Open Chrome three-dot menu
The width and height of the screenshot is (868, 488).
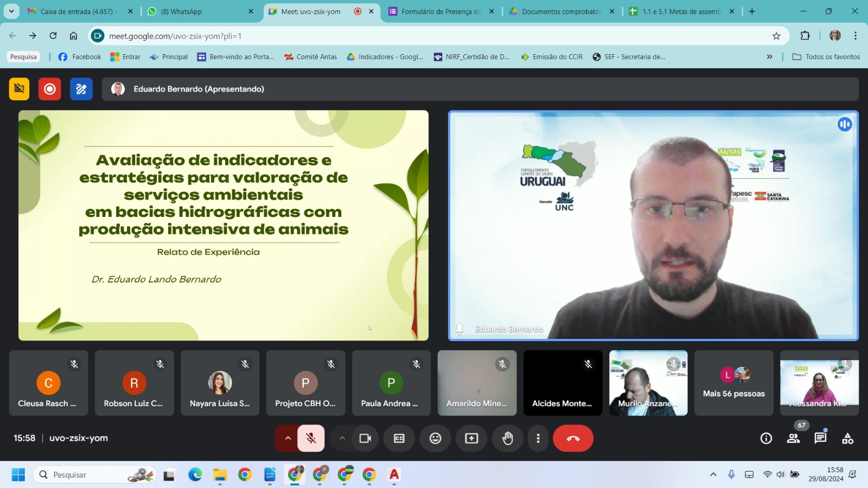[856, 36]
